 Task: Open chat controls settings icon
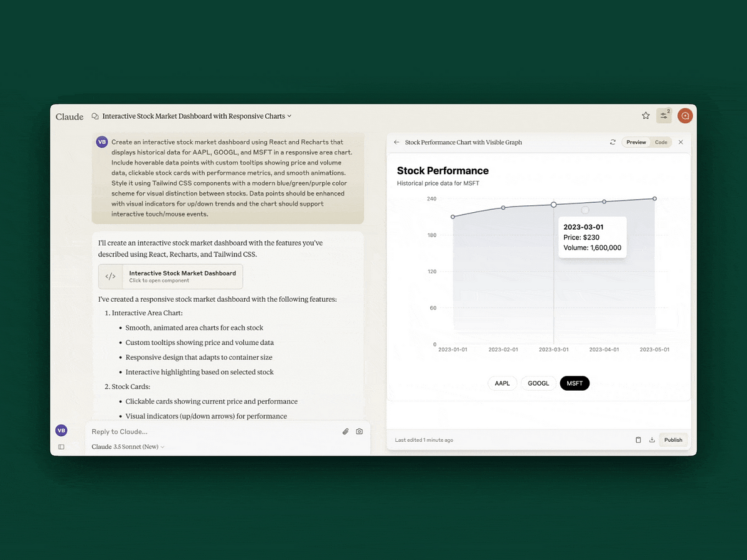pyautogui.click(x=664, y=116)
